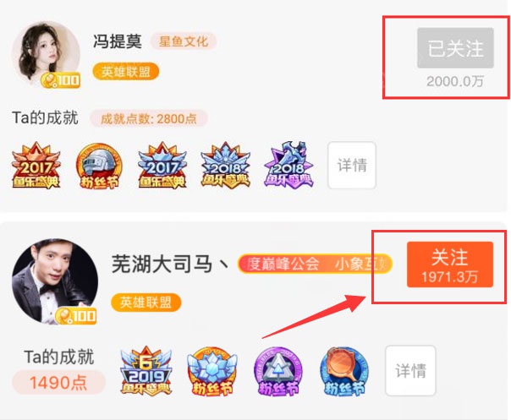Click the helmet 粉丝节 badge
Viewport: 511px width, 420px height.
click(99, 166)
